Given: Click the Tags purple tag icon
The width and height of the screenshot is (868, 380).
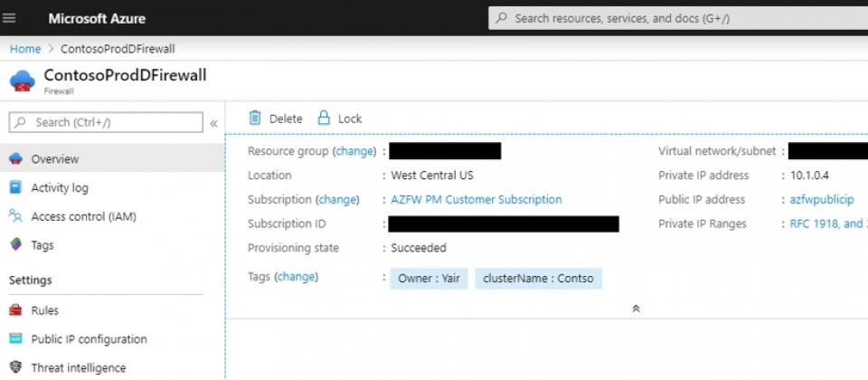Looking at the screenshot, I should pyautogui.click(x=16, y=244).
